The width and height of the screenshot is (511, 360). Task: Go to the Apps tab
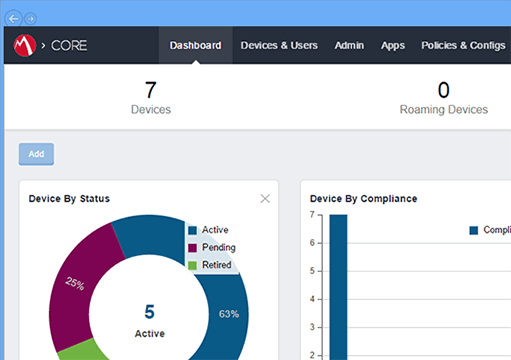393,45
